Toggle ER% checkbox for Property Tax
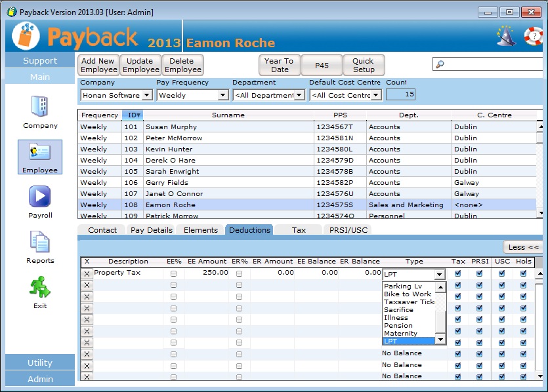Screen dimensions: 548x392 coord(239,273)
